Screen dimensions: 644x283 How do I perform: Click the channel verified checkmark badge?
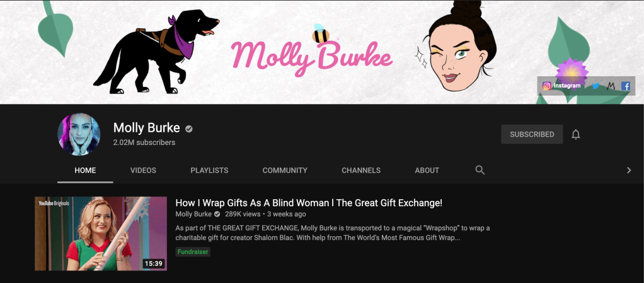tap(188, 129)
